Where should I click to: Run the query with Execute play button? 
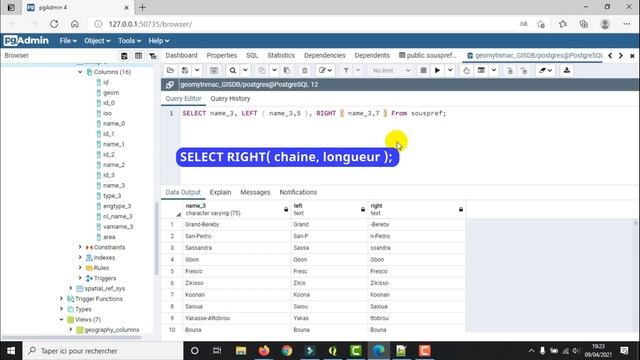437,70
